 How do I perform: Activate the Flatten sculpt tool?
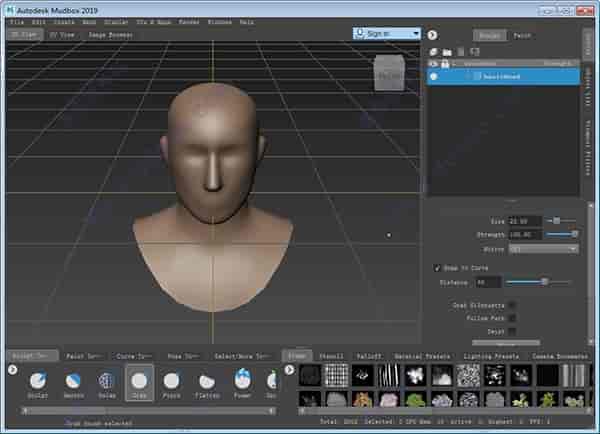click(206, 382)
